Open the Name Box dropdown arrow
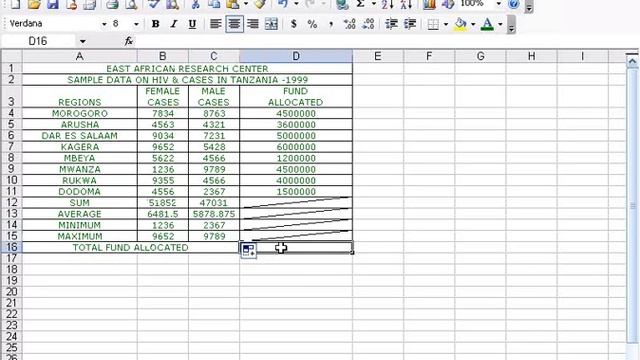 (x=82, y=41)
